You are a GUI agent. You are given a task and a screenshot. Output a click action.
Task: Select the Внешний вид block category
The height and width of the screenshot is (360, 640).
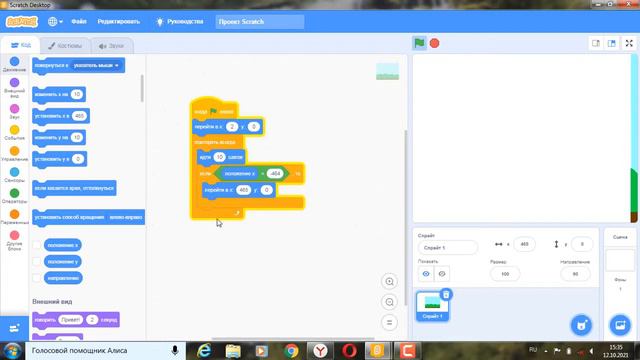[14, 88]
